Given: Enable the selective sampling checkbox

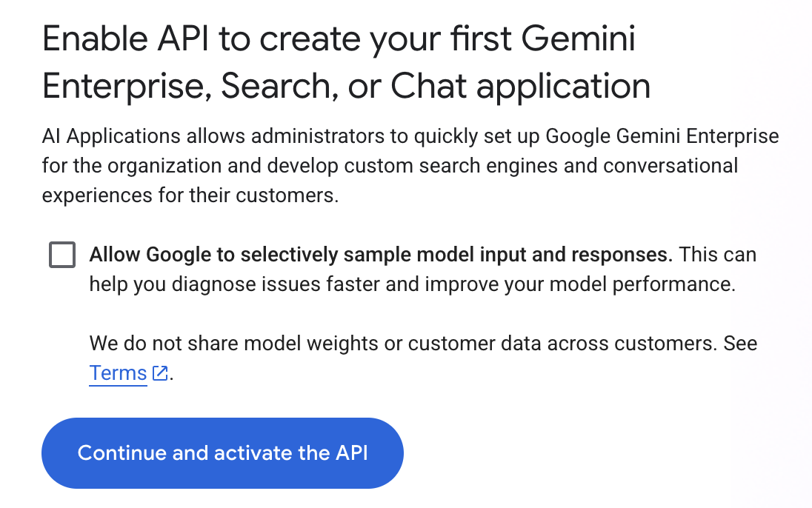Looking at the screenshot, I should click(x=62, y=255).
